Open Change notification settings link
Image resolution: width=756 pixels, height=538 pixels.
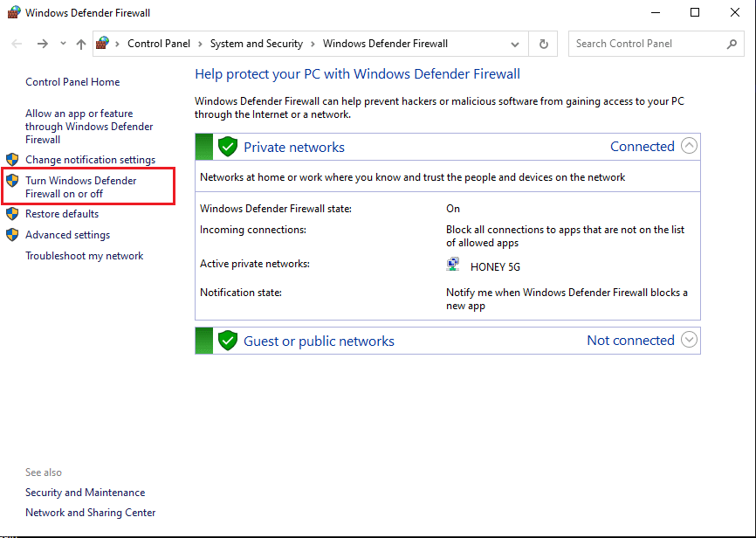pos(90,160)
